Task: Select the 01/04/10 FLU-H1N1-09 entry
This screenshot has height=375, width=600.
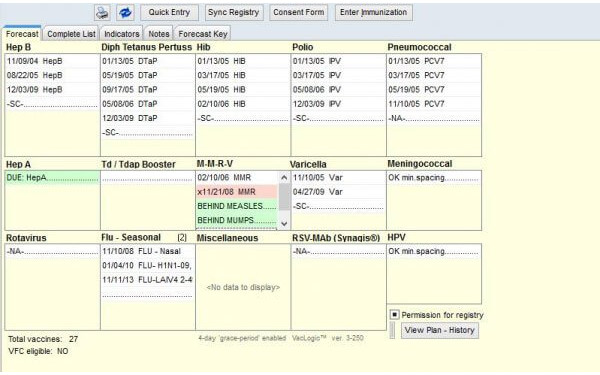Action: (147, 266)
